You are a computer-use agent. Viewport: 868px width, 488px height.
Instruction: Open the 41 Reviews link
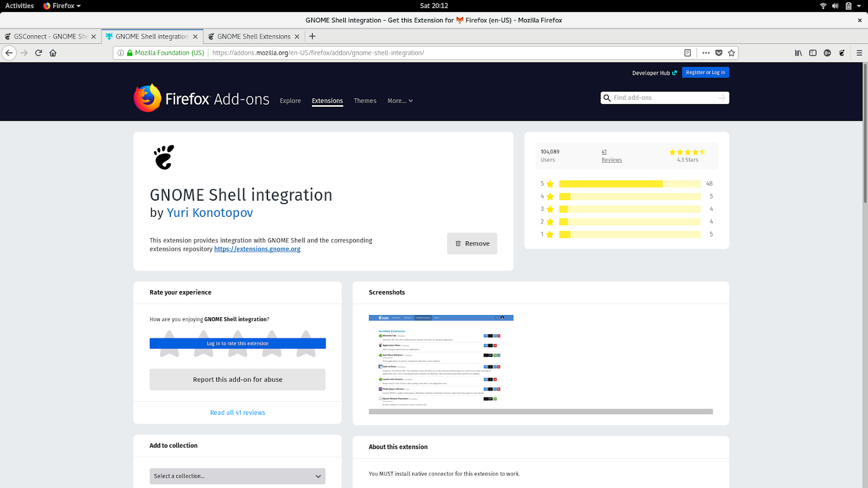(611, 156)
